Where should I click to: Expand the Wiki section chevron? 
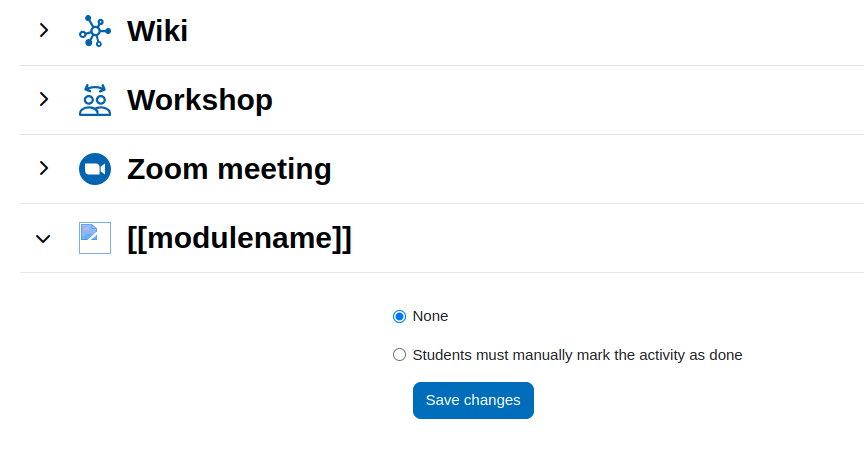[44, 30]
